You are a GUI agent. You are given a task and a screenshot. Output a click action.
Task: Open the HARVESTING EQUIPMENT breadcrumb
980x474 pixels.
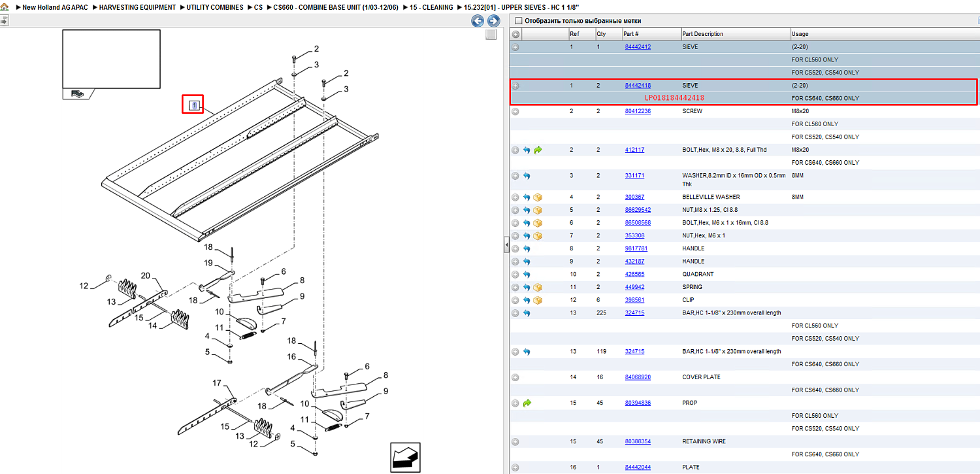pos(137,7)
